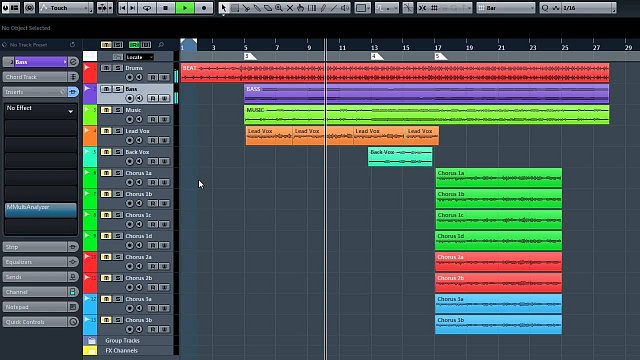Screen dimensions: 640x360
Task: Select the Mute X tool
Action: pos(290,8)
